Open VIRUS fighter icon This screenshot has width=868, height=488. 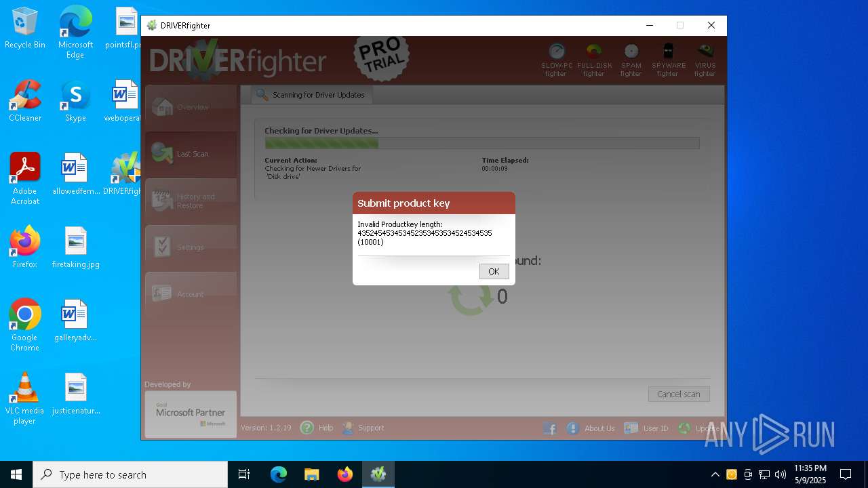(x=705, y=60)
